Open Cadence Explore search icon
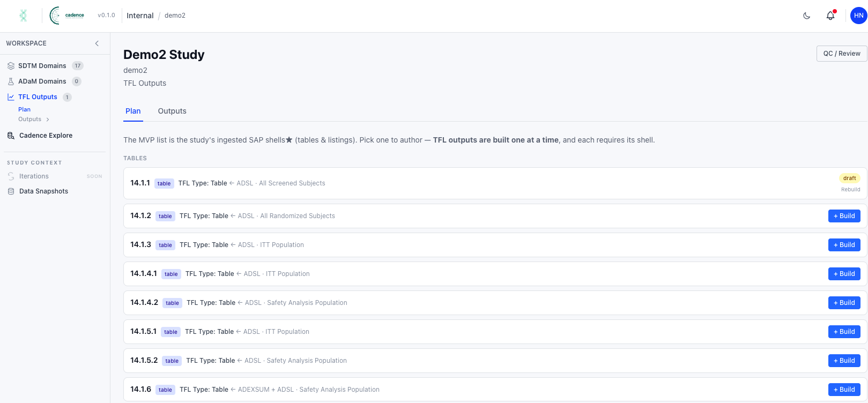The image size is (868, 403). pyautogui.click(x=11, y=136)
